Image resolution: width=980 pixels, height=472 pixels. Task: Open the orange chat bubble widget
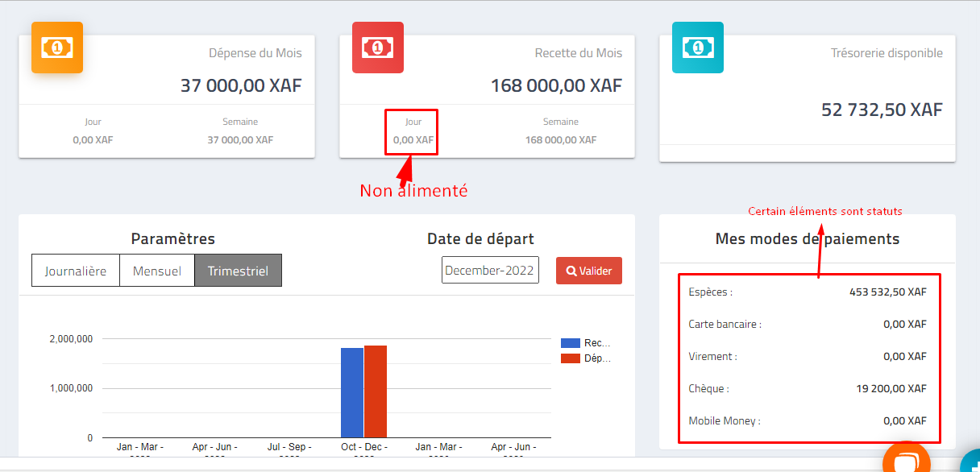907,462
